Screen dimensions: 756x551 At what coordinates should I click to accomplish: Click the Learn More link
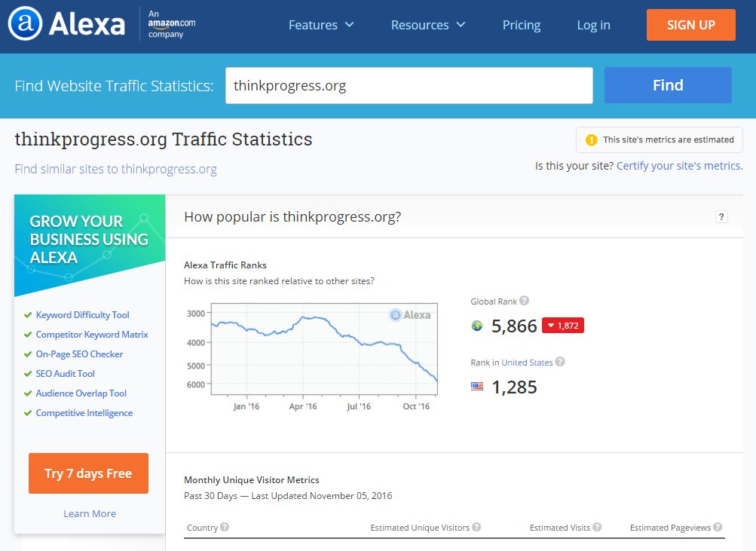(x=90, y=513)
